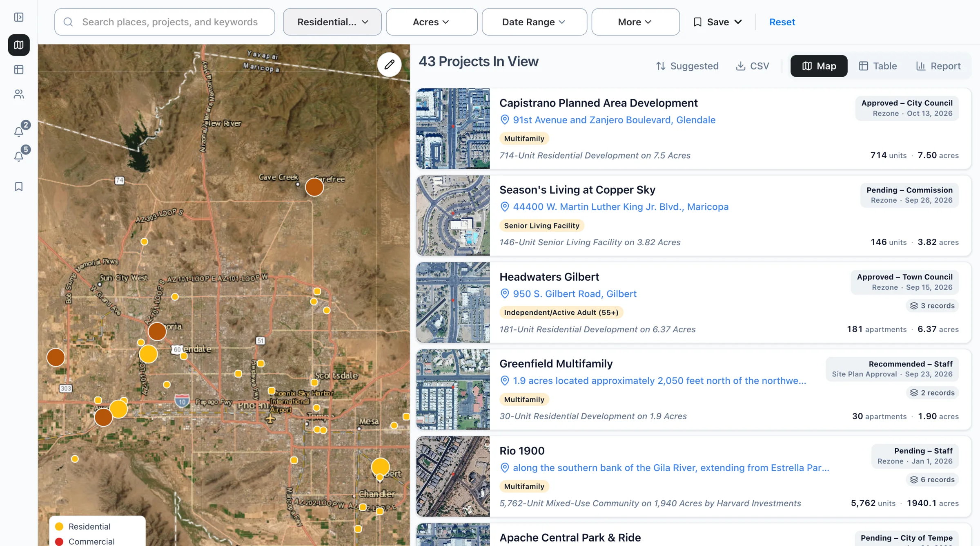The width and height of the screenshot is (980, 546).
Task: Click the large brown marker near Carefree
Action: click(314, 187)
